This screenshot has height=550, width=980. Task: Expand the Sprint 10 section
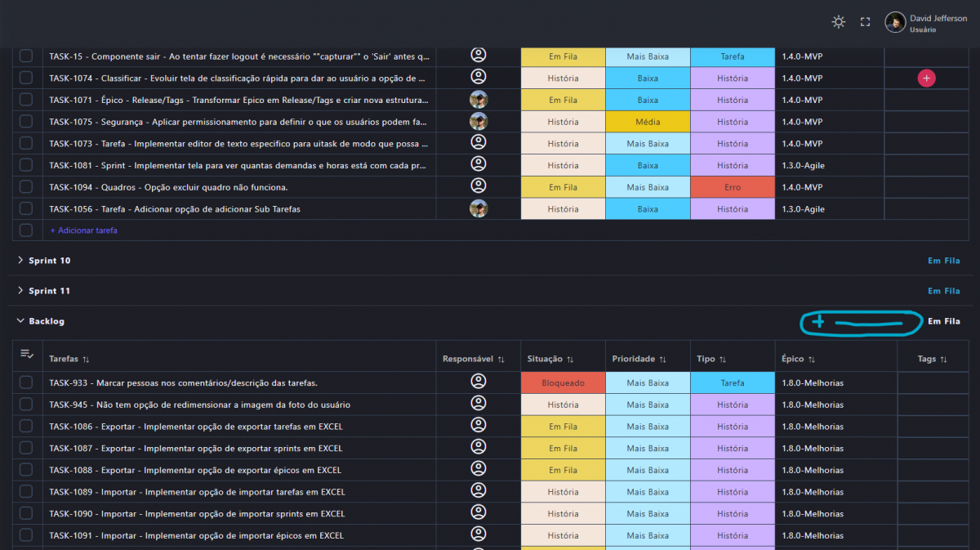point(20,261)
